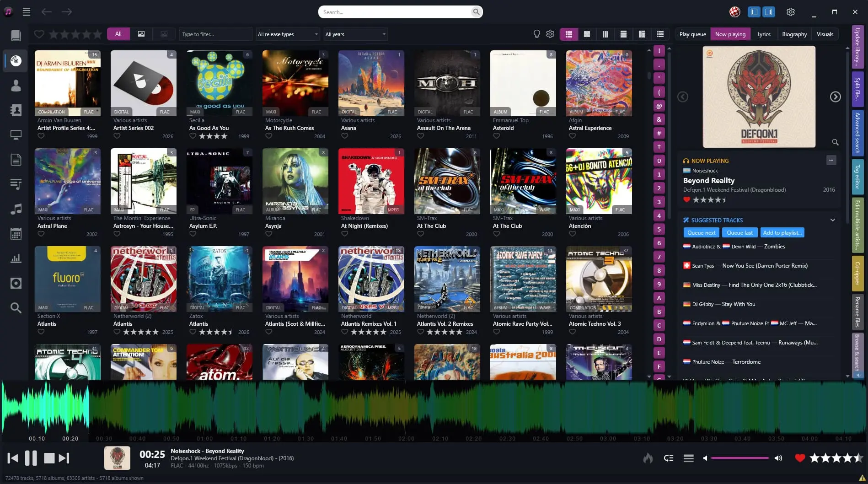
Task: Collapse the Suggested Tracks section
Action: [x=832, y=220]
